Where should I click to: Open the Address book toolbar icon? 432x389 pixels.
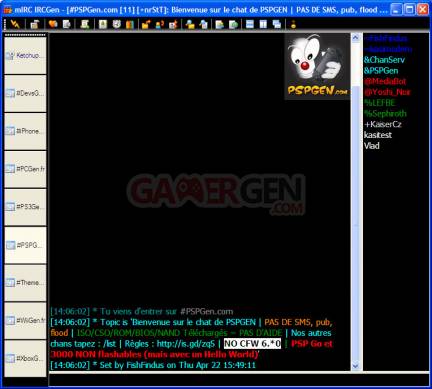[x=103, y=24]
